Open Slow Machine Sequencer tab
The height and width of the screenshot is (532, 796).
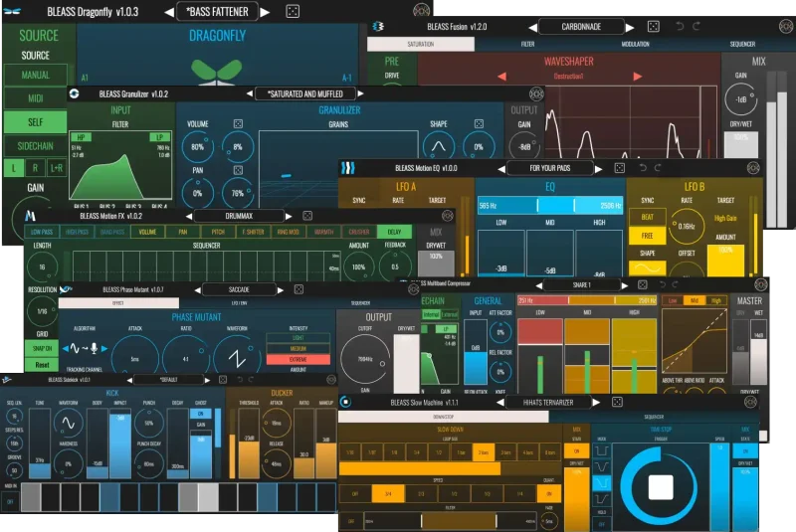point(654,417)
